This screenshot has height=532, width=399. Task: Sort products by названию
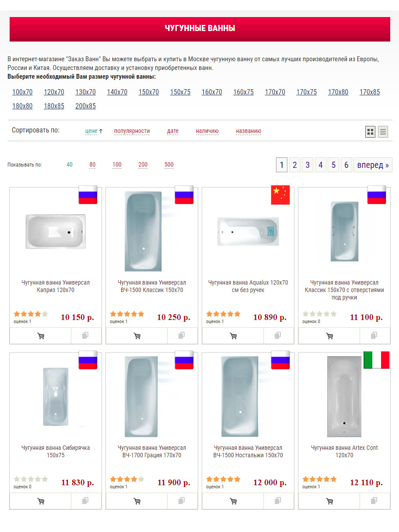248,131
